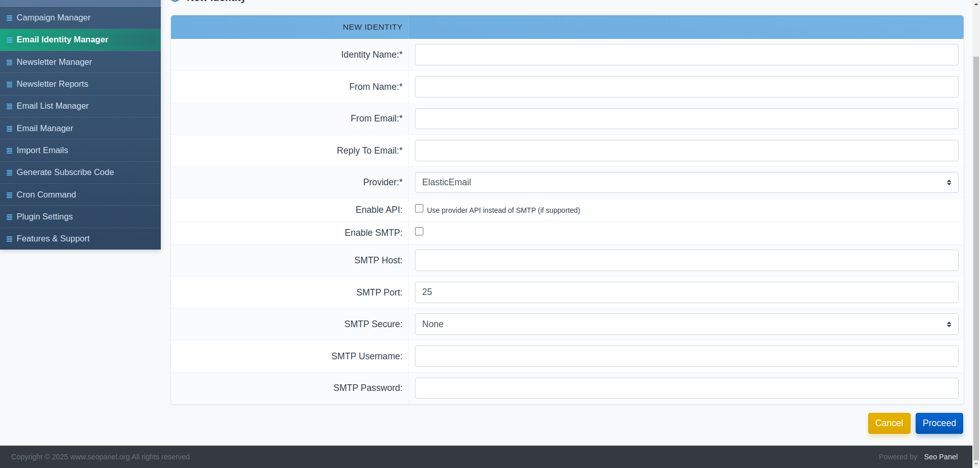Viewport: 980px width, 468px height.
Task: Open the SMTP Secure dropdown
Action: (686, 324)
